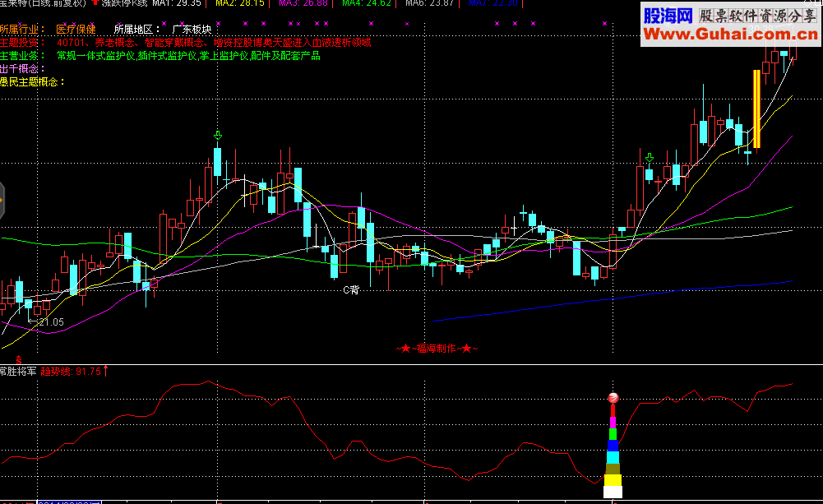Click the MA2: 28.15 value

240,3
